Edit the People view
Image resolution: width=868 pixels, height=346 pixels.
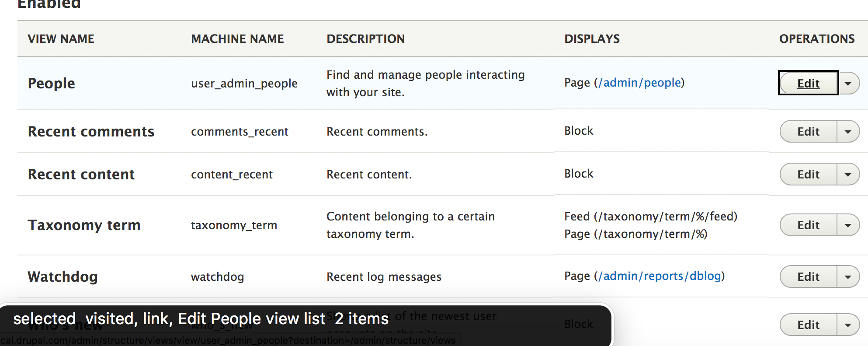[808, 83]
